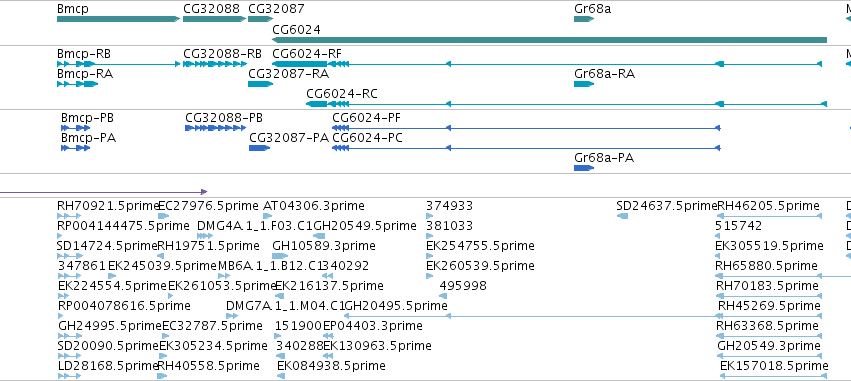
Task: Open the Bmcp-RB transcript
Action: [x=118, y=64]
